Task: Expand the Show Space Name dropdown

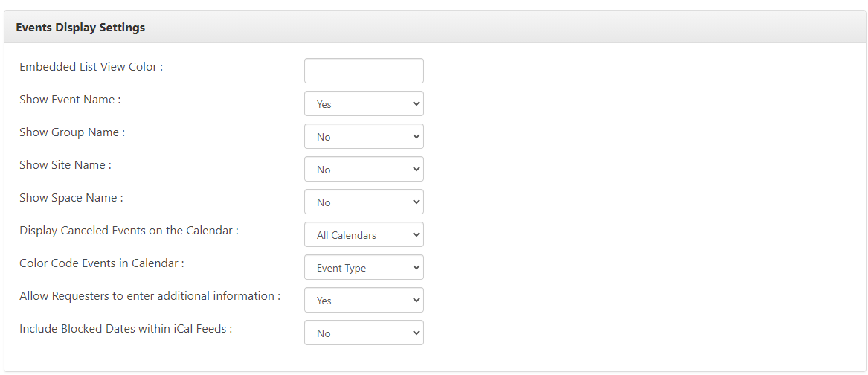Action: click(x=364, y=202)
